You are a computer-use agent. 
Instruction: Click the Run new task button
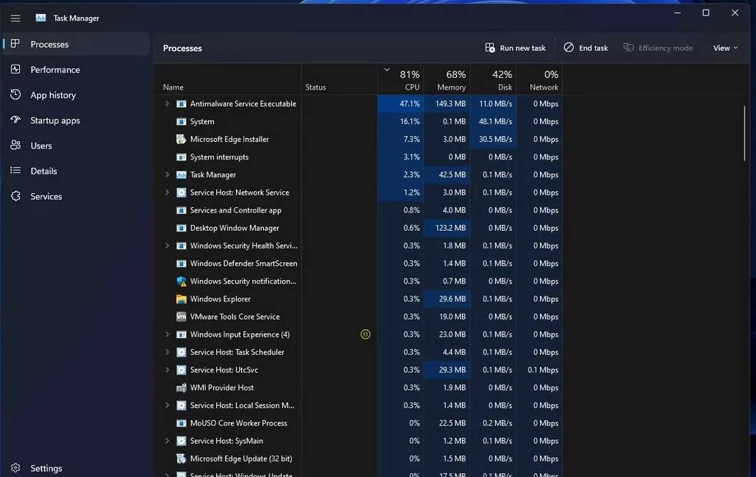[515, 48]
